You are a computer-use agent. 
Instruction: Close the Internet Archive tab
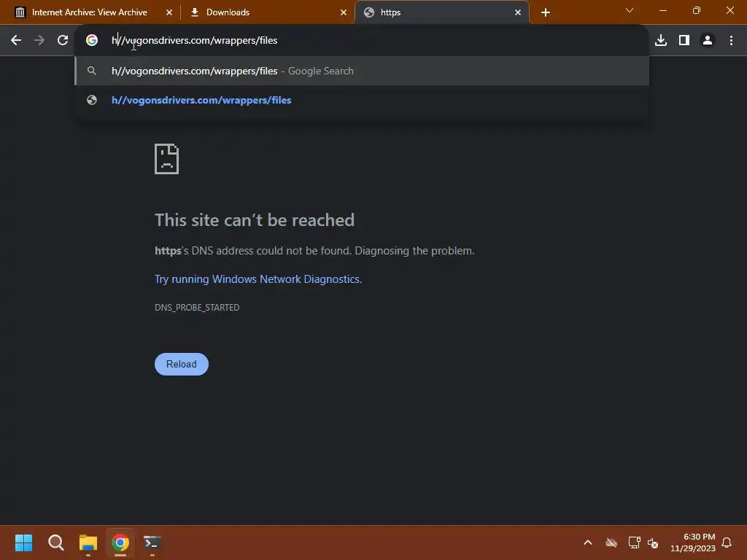click(x=169, y=12)
